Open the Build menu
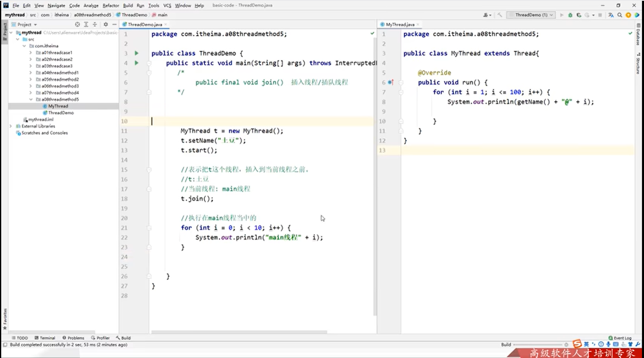Image resolution: width=644 pixels, height=358 pixels. (128, 6)
